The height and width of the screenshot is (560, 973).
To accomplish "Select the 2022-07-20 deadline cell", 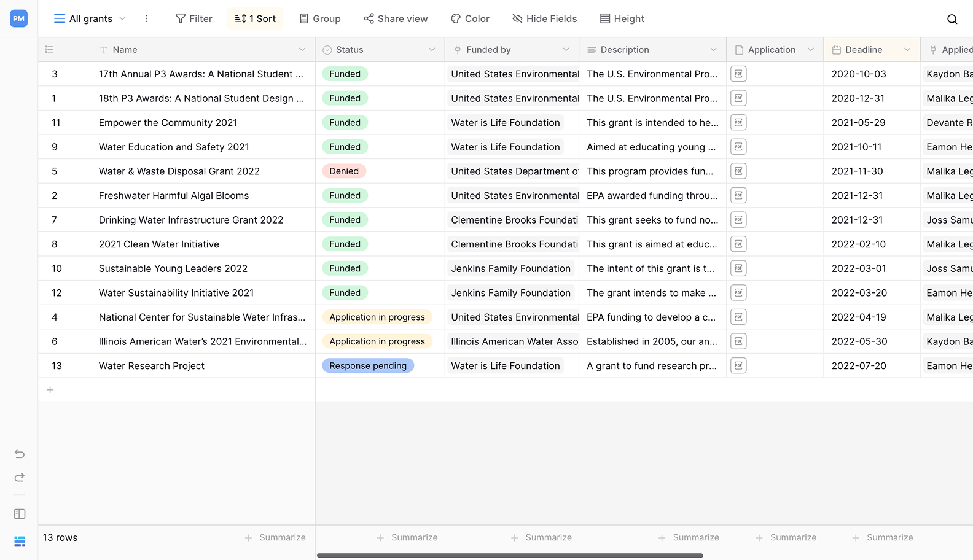I will pyautogui.click(x=872, y=365).
